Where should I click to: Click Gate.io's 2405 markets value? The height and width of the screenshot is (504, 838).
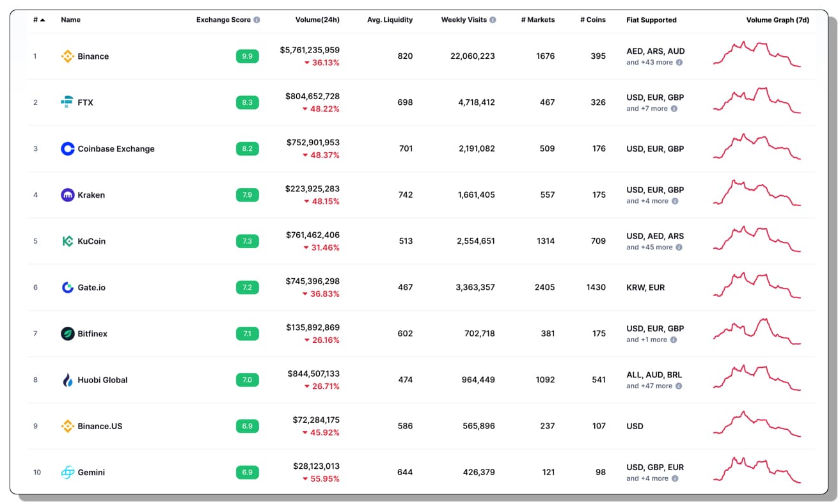(544, 287)
